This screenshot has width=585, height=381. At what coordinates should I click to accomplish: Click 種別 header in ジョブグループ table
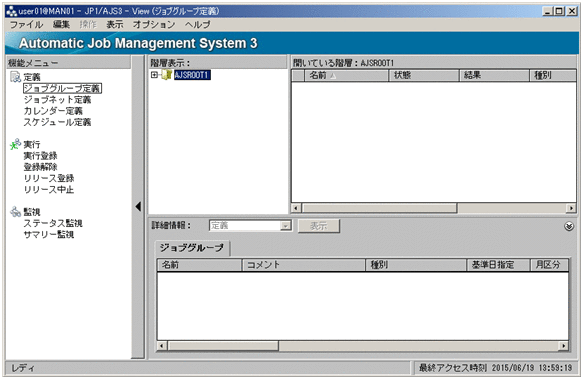coord(416,265)
